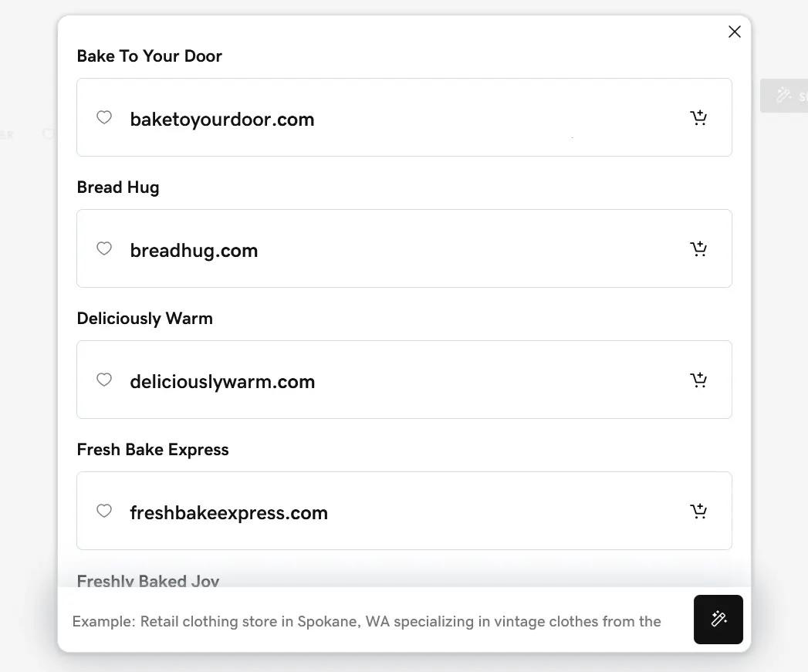808x672 pixels.
Task: Add freshbakeexpress.com to cart
Action: (698, 512)
